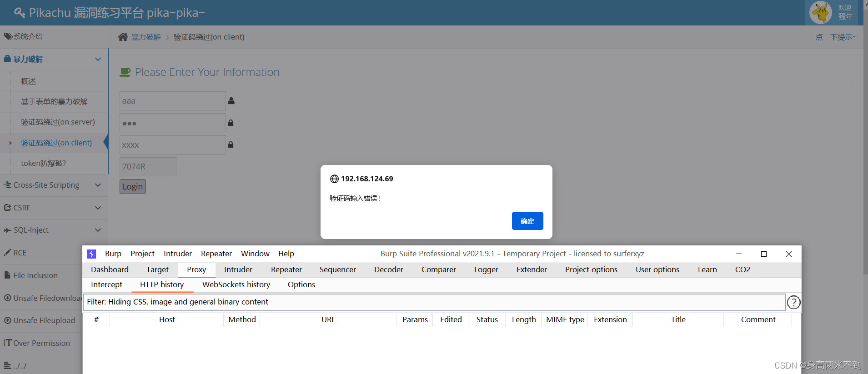Switch to the Comparer tab
This screenshot has width=868, height=374.
(x=439, y=269)
